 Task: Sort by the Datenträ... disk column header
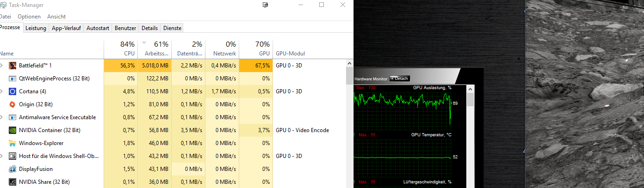188,49
